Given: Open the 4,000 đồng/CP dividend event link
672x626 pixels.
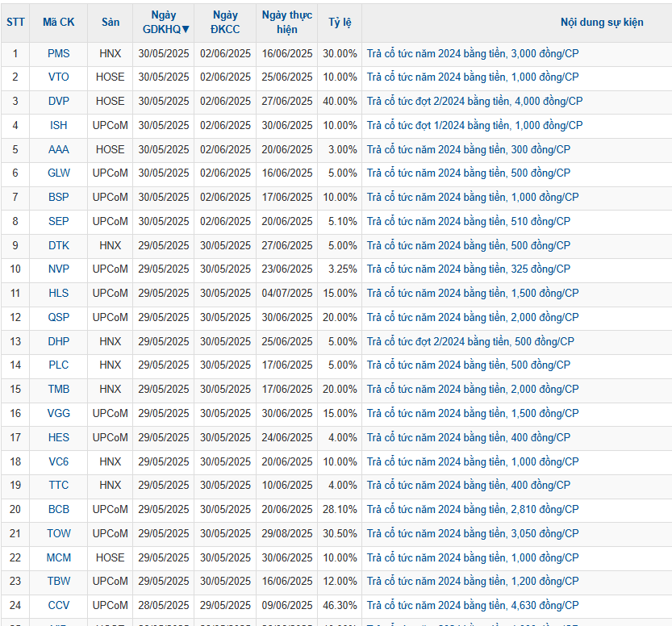Looking at the screenshot, I should coord(474,102).
